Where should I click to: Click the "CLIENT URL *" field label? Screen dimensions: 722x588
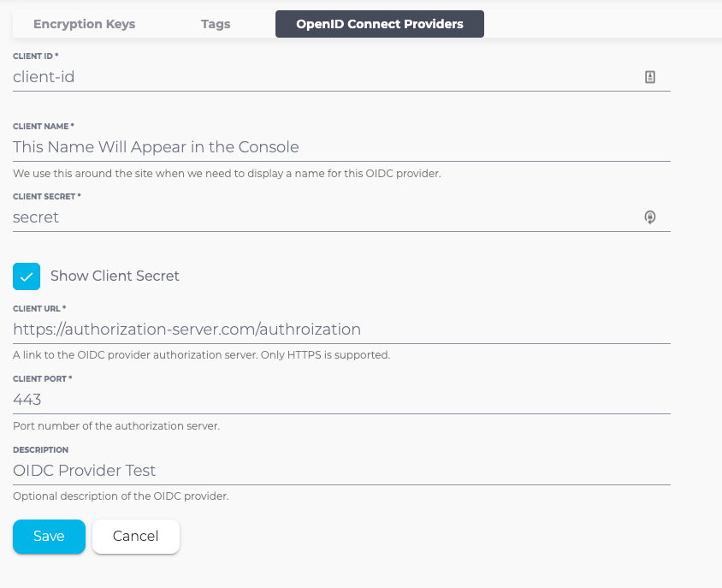[39, 308]
